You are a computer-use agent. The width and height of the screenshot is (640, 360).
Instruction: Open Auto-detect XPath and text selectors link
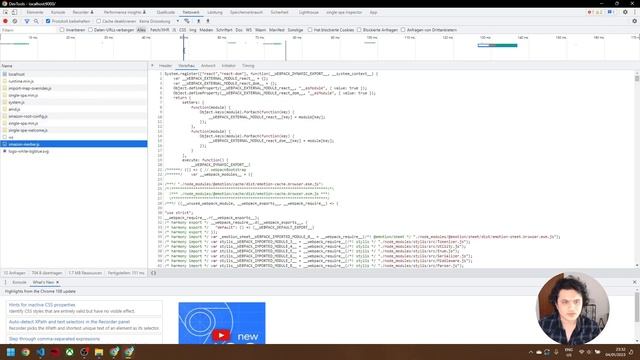pos(69,322)
